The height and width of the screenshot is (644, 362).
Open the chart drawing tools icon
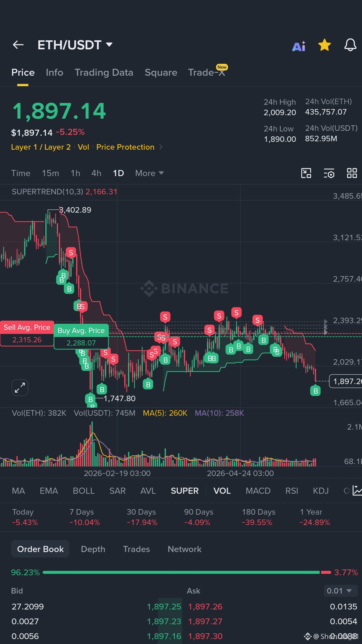[306, 173]
